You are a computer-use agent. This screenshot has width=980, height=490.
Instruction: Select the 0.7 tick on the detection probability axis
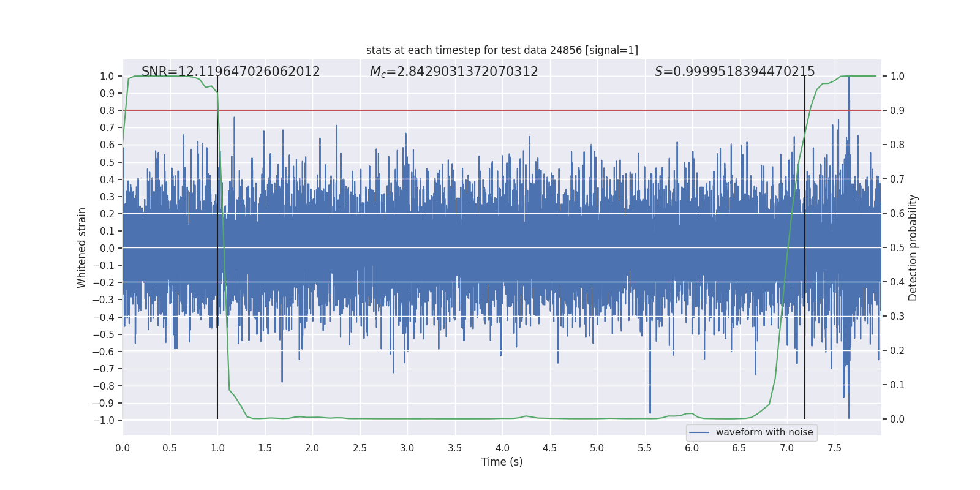coord(897,179)
